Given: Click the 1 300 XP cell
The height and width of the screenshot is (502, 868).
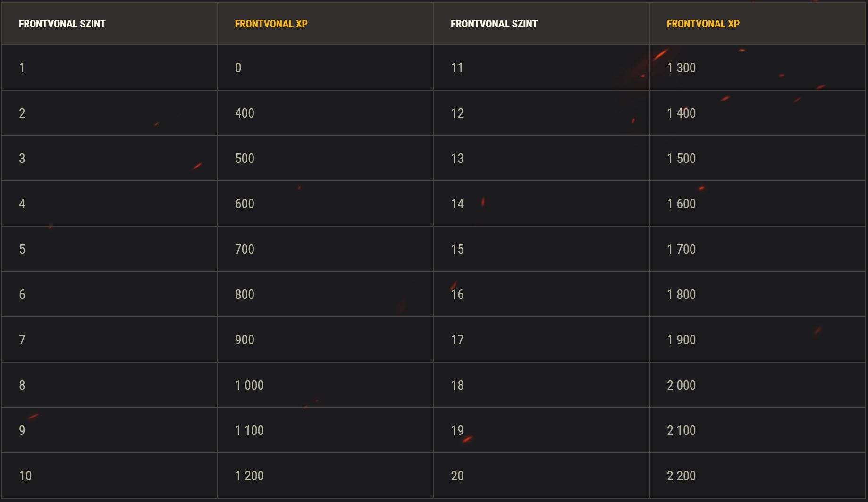Looking at the screenshot, I should [x=758, y=68].
